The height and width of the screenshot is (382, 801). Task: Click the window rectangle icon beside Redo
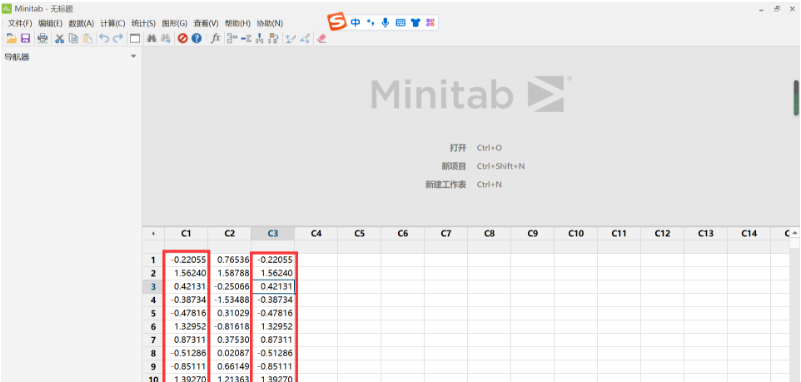pos(135,38)
